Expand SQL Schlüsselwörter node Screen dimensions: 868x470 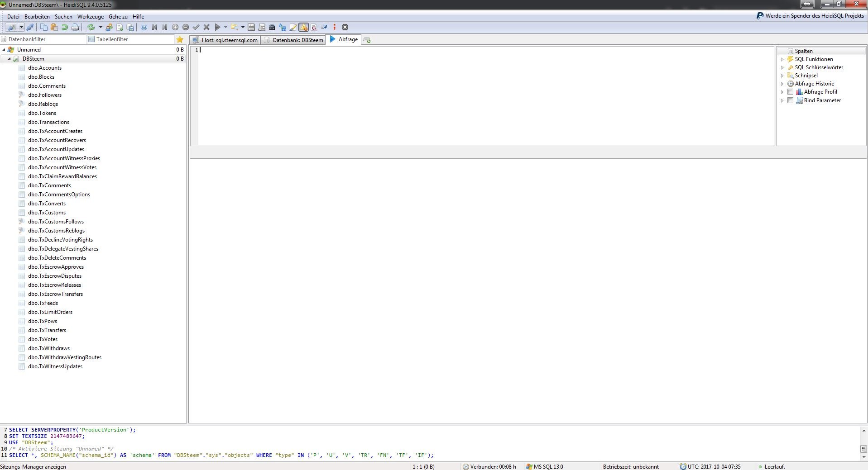point(782,67)
